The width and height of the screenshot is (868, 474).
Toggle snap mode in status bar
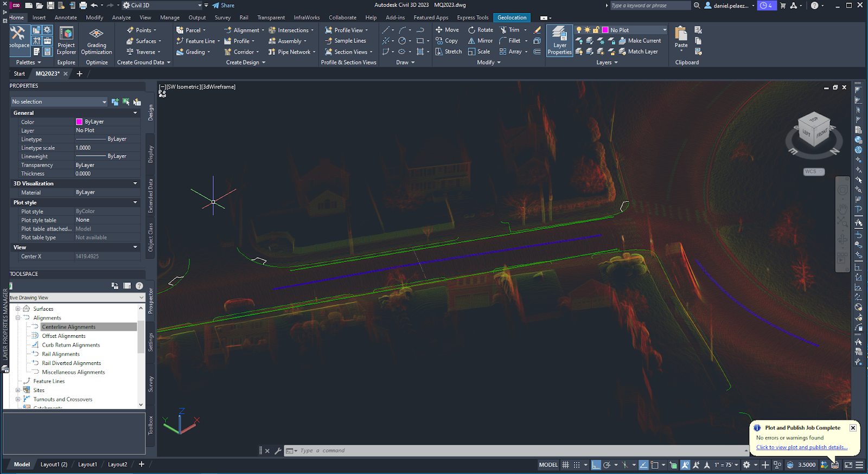(x=577, y=465)
